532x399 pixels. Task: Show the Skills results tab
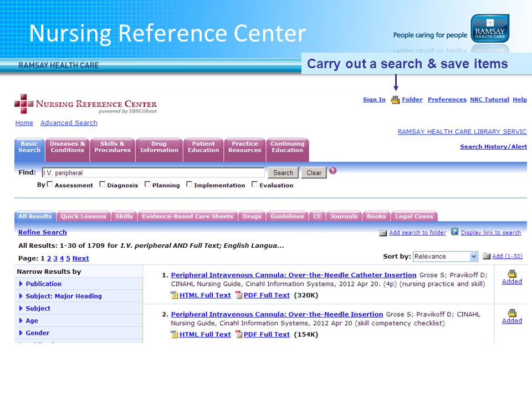click(x=124, y=216)
